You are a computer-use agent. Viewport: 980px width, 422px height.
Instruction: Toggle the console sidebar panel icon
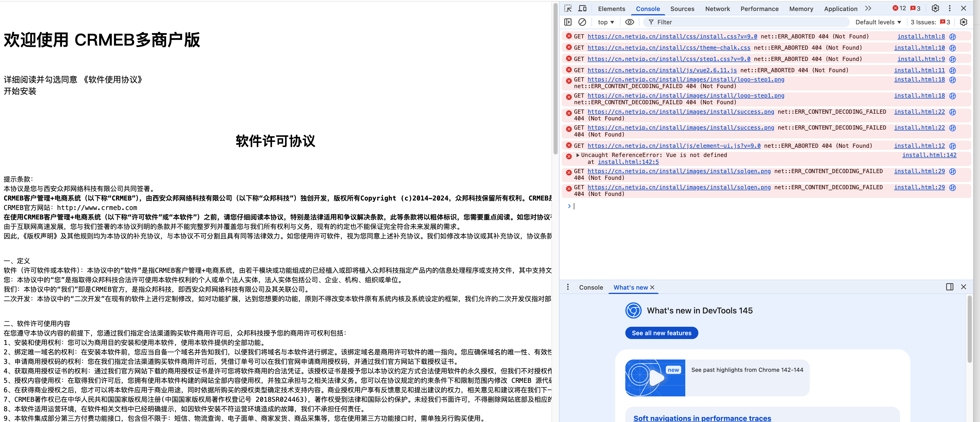568,22
